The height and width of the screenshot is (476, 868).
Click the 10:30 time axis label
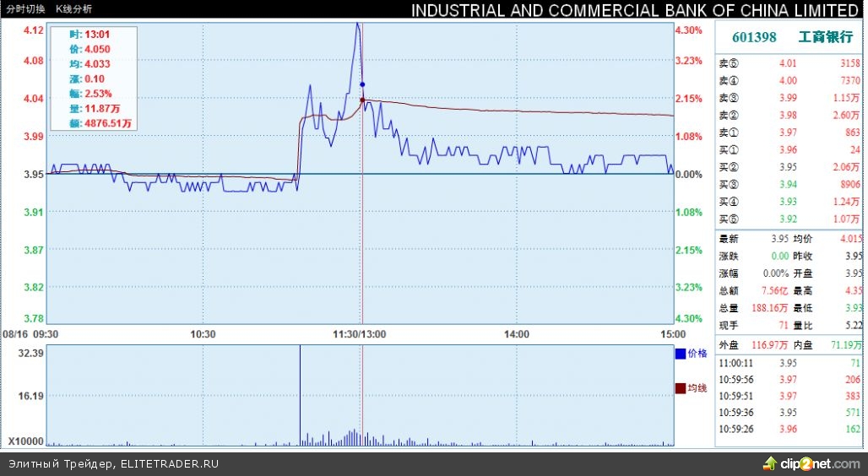tap(203, 334)
